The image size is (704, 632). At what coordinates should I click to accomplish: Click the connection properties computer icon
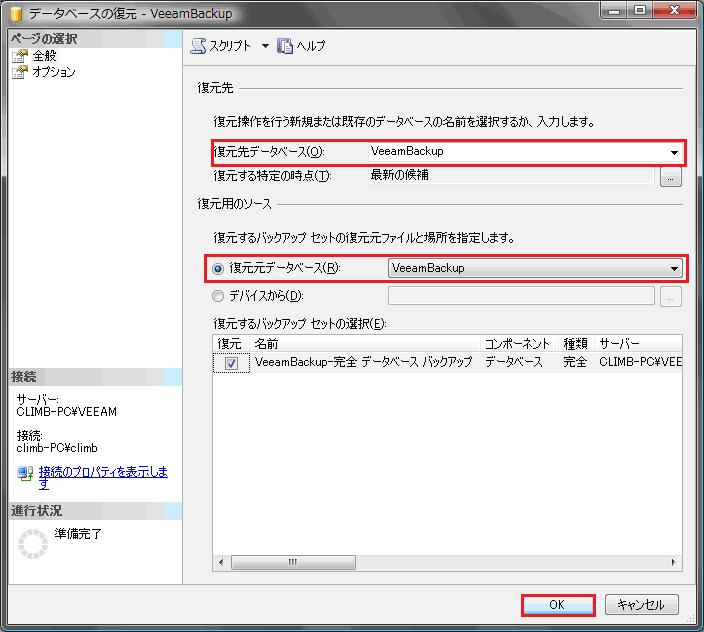(25, 473)
